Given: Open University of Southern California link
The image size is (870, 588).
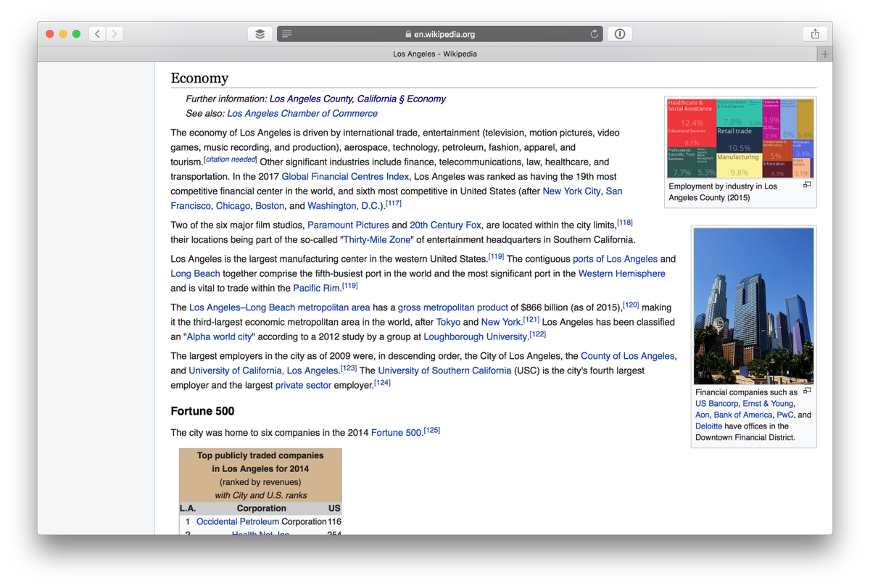Looking at the screenshot, I should tap(444, 370).
